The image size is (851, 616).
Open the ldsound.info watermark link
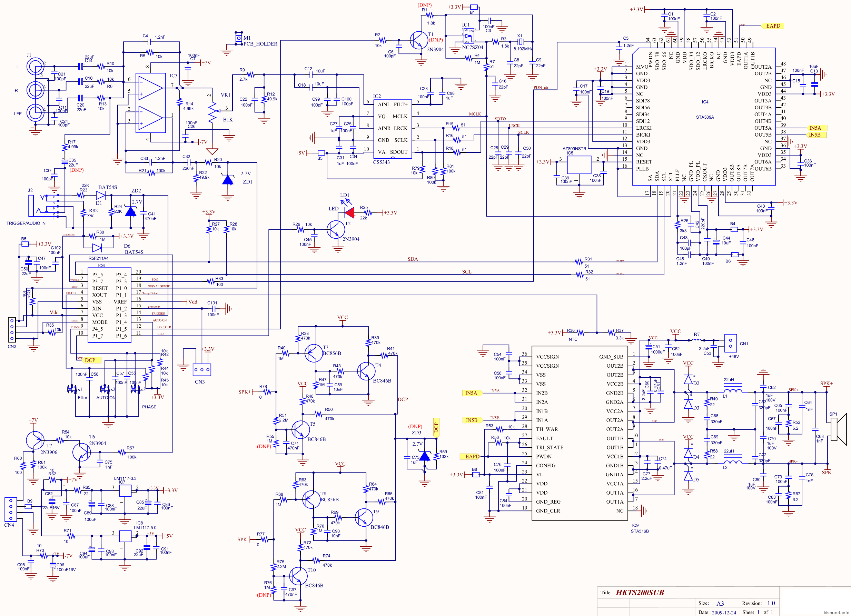[x=836, y=612]
